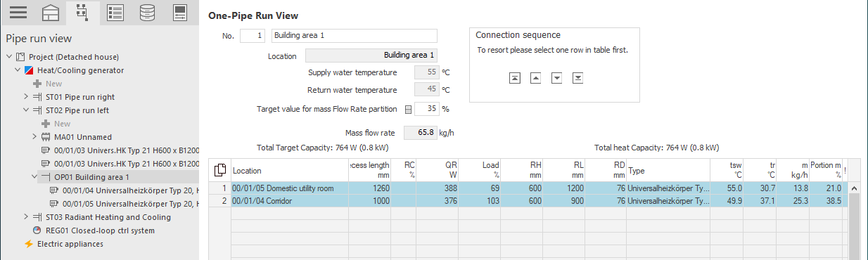Open the database toolbar icon

[147, 13]
